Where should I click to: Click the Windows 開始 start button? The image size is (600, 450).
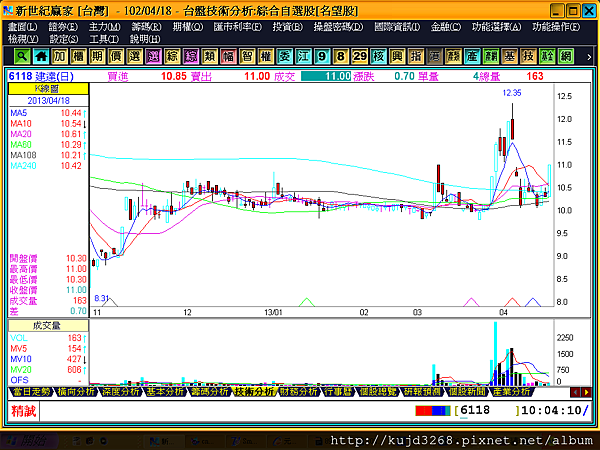[29, 441]
